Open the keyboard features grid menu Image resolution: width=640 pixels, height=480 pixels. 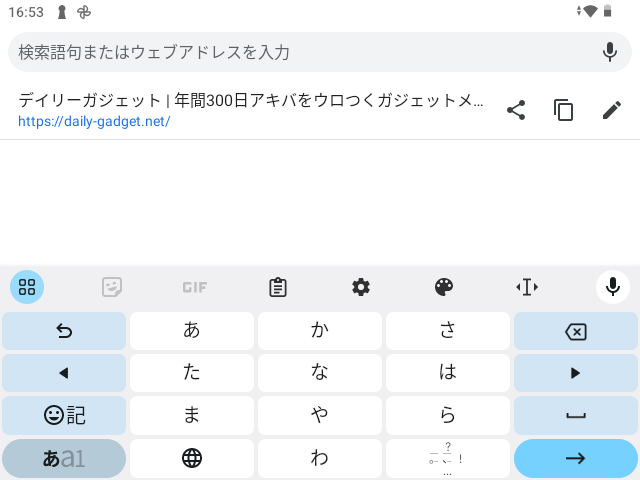coord(27,287)
